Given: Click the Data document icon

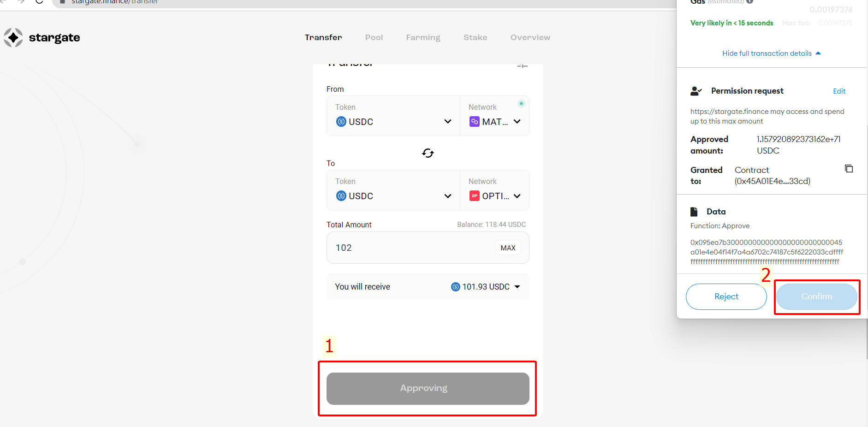Looking at the screenshot, I should [694, 212].
